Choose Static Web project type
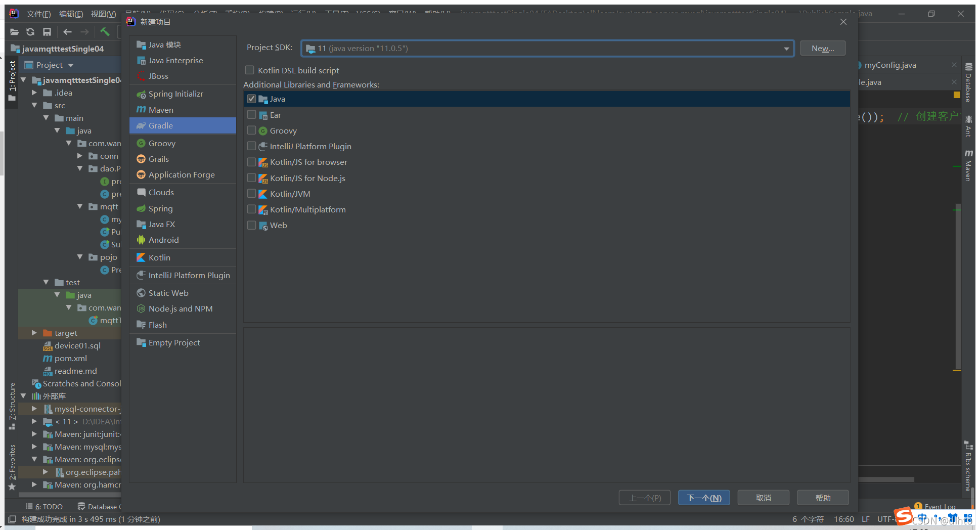The image size is (980, 530). coord(183,293)
